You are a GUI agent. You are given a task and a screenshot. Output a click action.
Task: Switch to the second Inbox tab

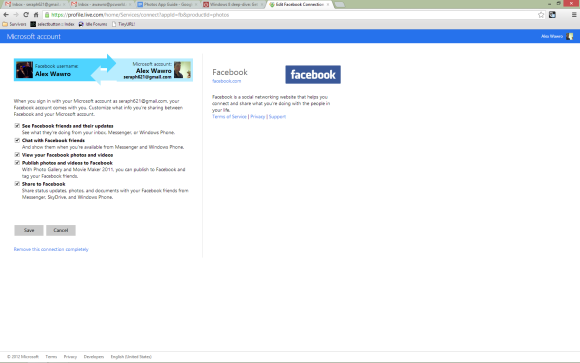[101, 4]
